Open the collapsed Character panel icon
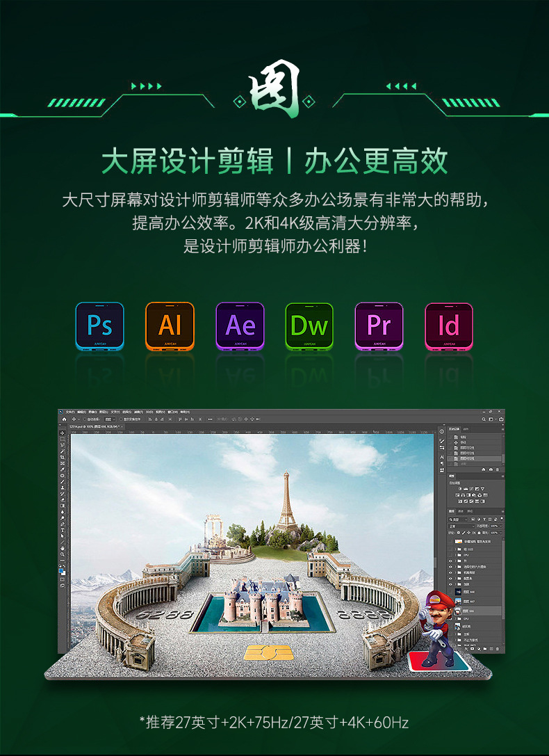The height and width of the screenshot is (756, 549). (442, 457)
